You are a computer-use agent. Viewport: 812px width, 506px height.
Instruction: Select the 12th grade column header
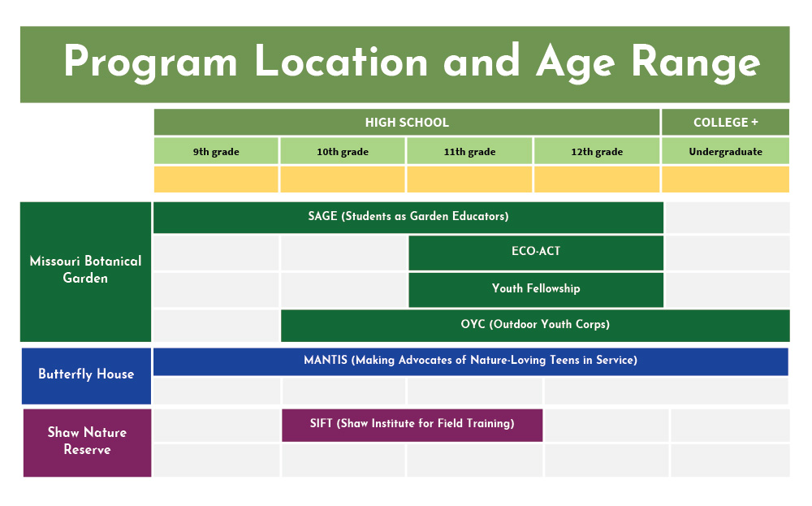(x=597, y=151)
